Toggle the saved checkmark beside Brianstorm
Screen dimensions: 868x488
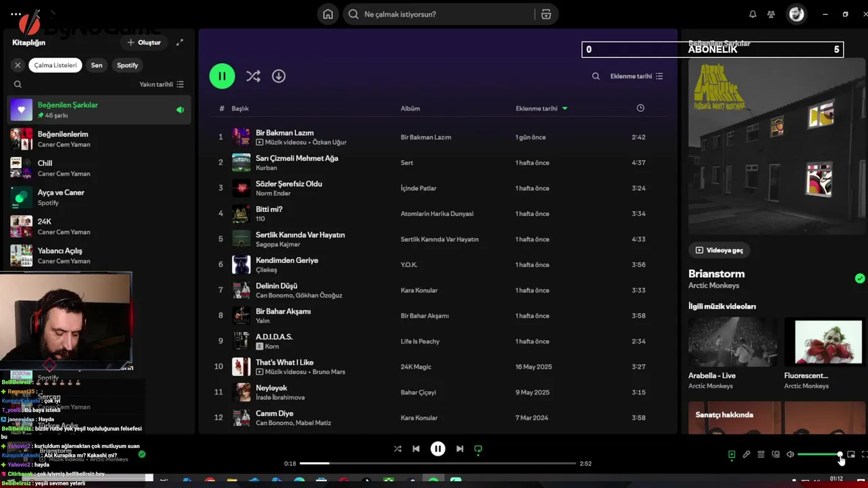(x=860, y=279)
